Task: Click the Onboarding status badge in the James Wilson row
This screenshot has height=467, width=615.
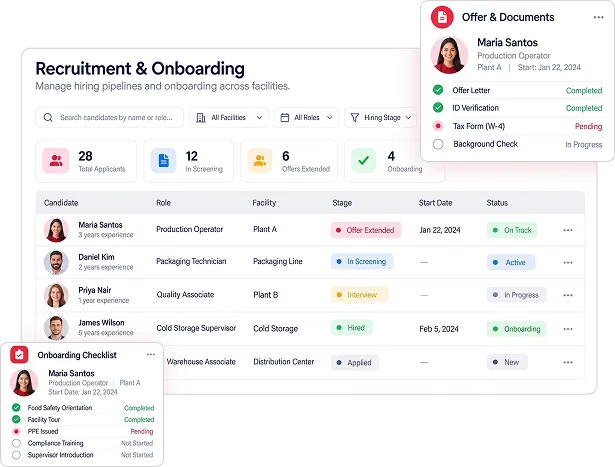Action: 517,329
